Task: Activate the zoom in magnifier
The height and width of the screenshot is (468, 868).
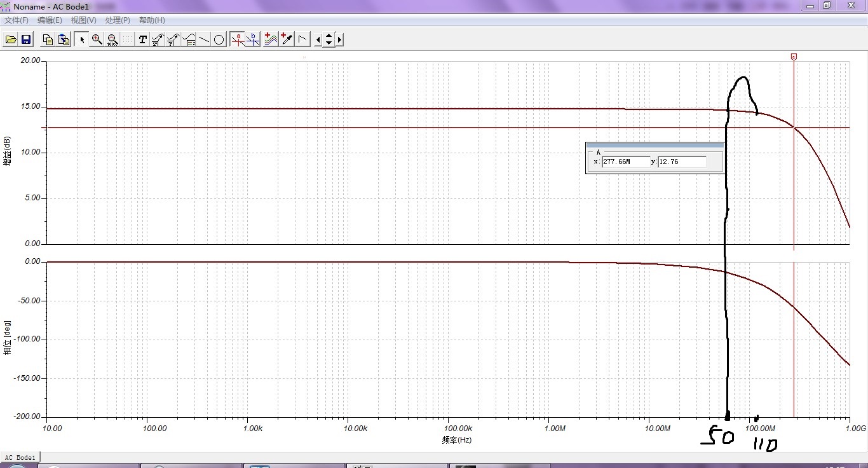Action: [x=97, y=39]
